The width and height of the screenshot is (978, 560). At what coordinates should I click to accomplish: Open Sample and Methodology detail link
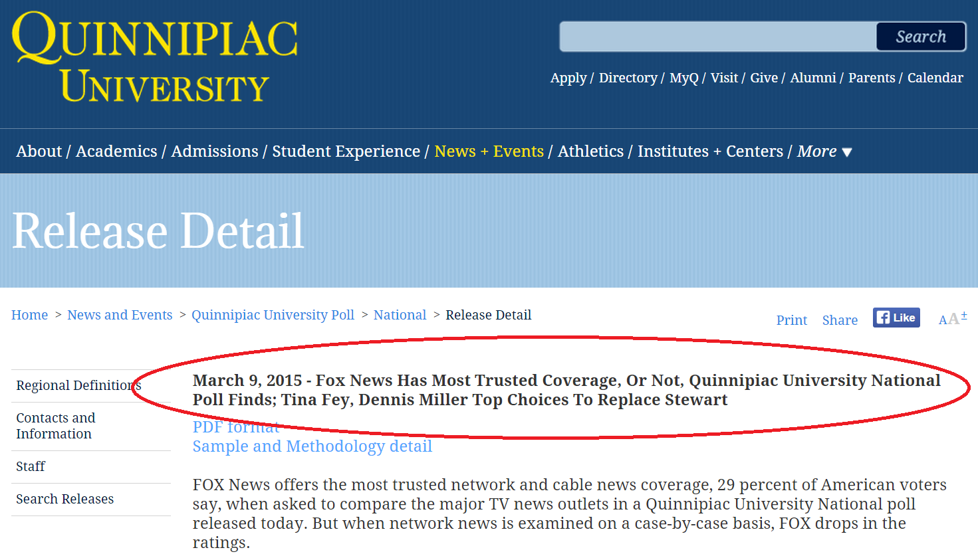(312, 446)
